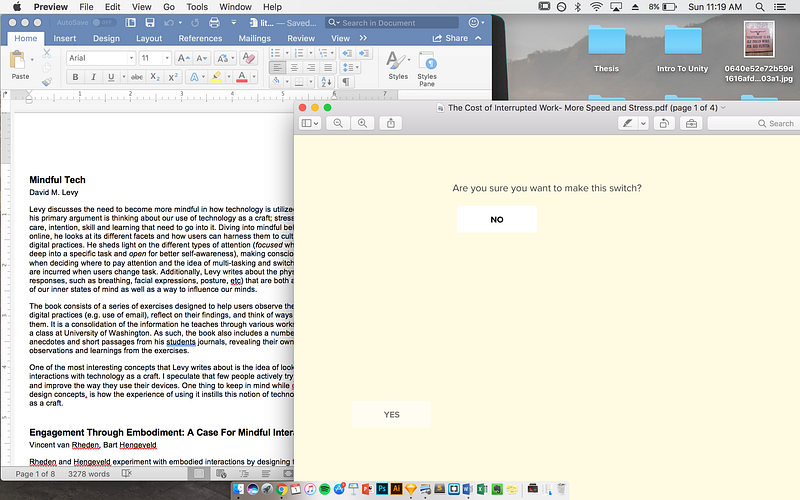Apply red font color in Word
800x500 pixels.
click(x=242, y=77)
